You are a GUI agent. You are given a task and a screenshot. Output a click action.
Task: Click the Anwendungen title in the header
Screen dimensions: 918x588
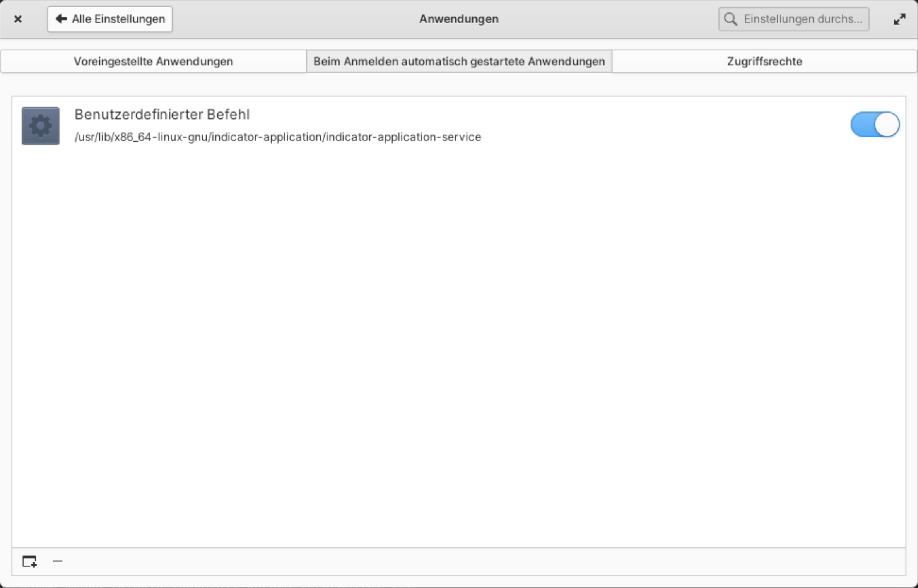pyautogui.click(x=458, y=19)
